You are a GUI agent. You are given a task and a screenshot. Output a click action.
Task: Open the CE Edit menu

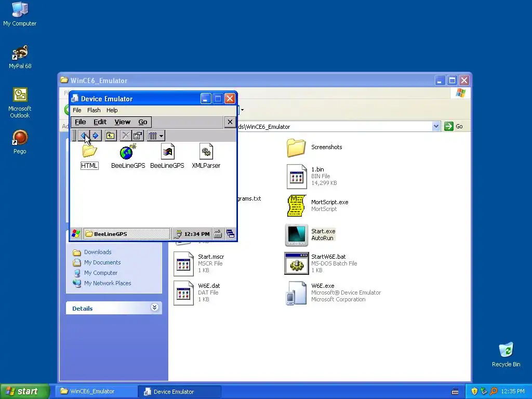(x=100, y=122)
